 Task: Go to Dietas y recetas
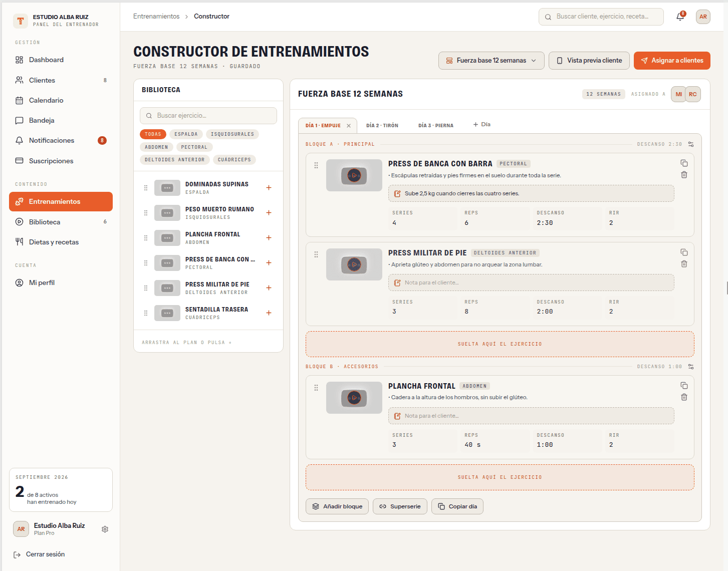pos(61,242)
